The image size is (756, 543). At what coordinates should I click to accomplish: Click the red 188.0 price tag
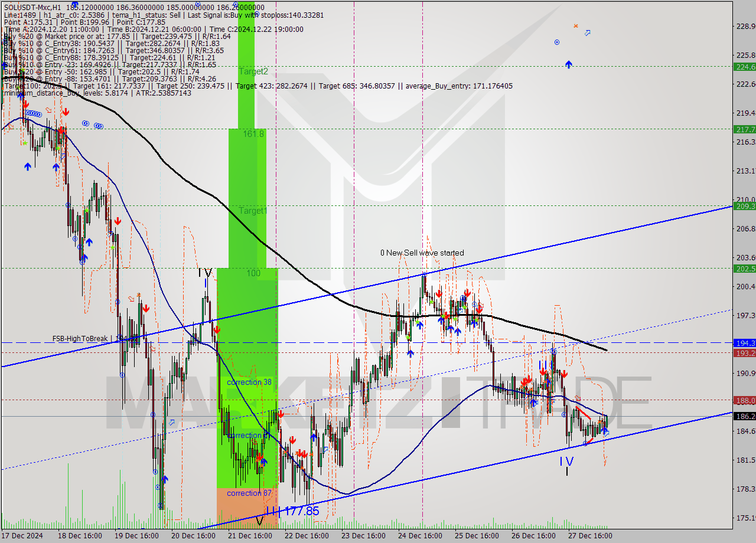tap(744, 400)
